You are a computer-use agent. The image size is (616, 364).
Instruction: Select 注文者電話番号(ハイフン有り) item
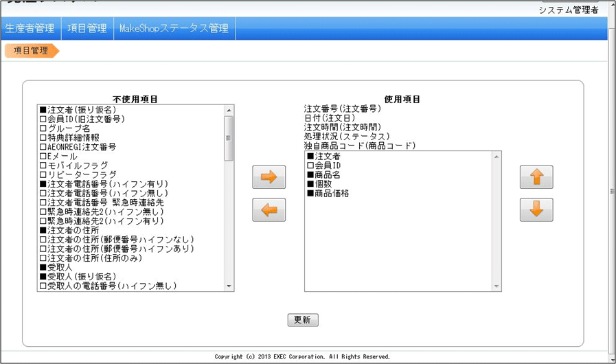coord(104,184)
